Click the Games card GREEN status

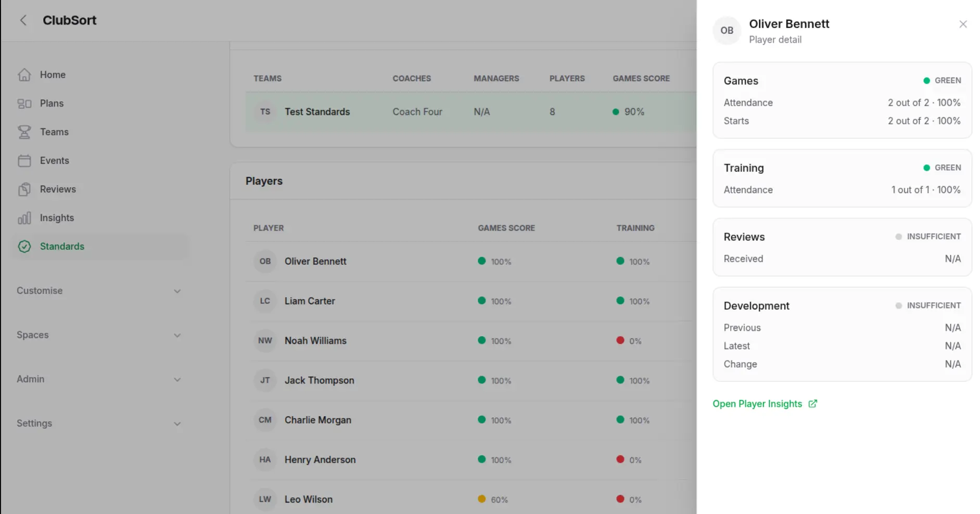(942, 81)
